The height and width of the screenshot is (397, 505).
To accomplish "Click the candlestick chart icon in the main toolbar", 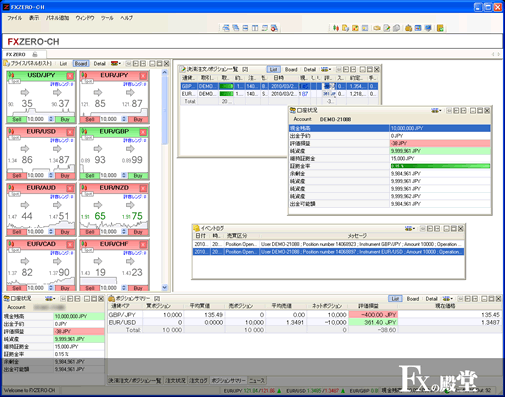I will [x=336, y=28].
